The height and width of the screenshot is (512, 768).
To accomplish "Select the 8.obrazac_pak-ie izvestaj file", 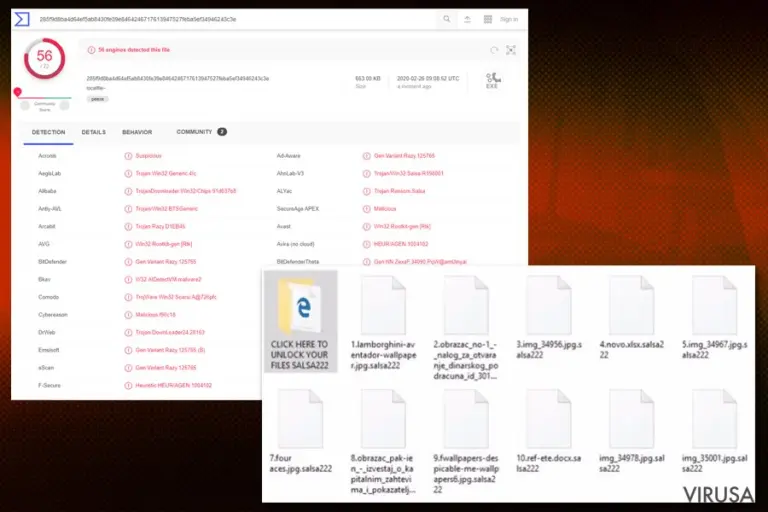I will point(383,441).
